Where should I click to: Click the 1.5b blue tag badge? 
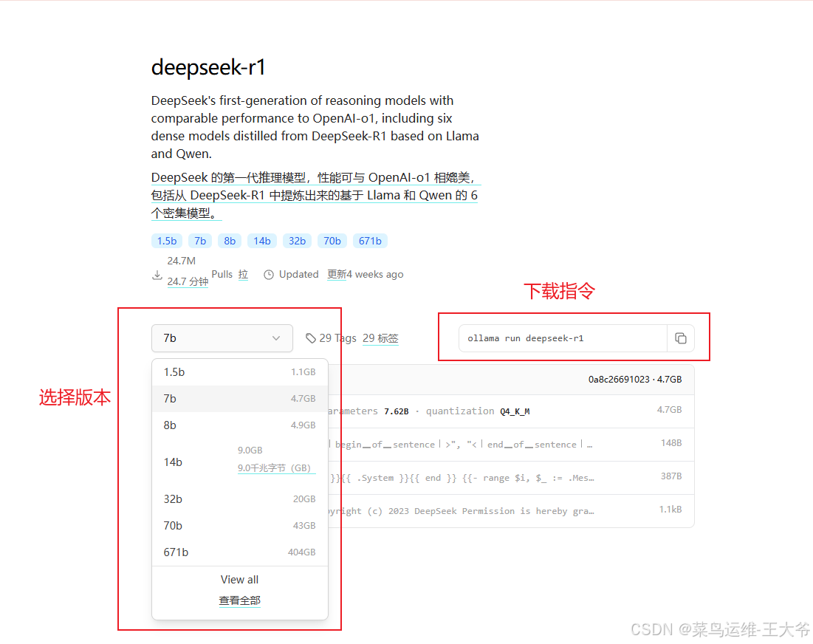tap(167, 241)
